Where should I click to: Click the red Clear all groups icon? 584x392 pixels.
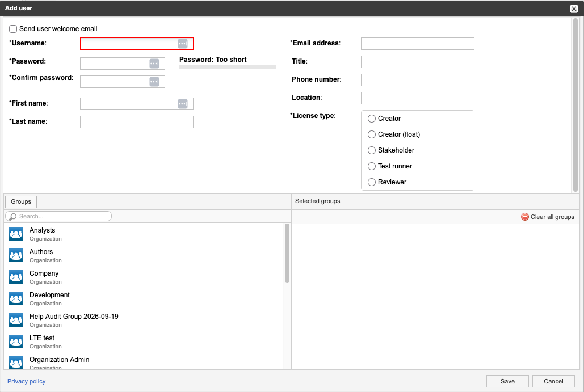click(x=525, y=217)
